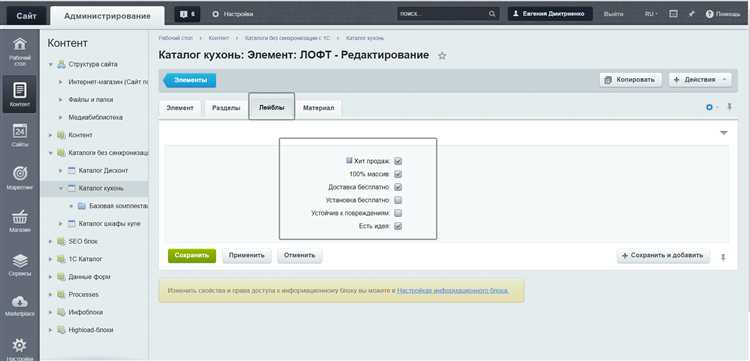Expand Интернет-магазин tree node

pyautogui.click(x=61, y=82)
